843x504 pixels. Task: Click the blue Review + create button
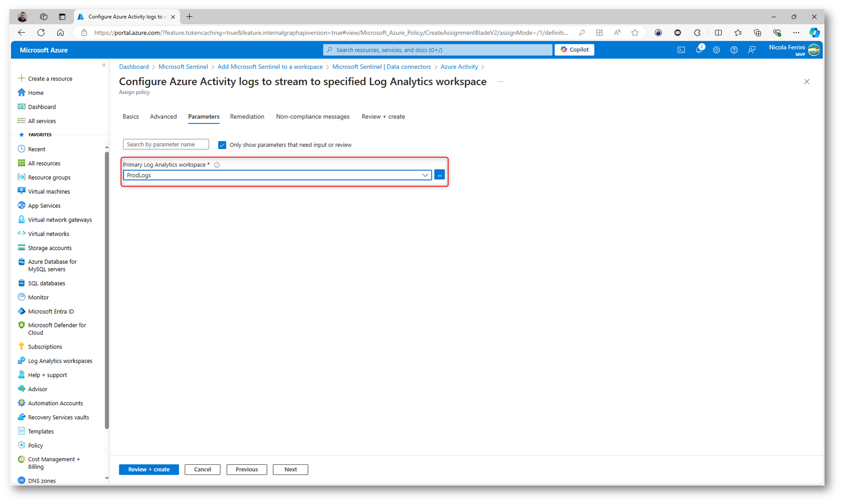(x=149, y=469)
